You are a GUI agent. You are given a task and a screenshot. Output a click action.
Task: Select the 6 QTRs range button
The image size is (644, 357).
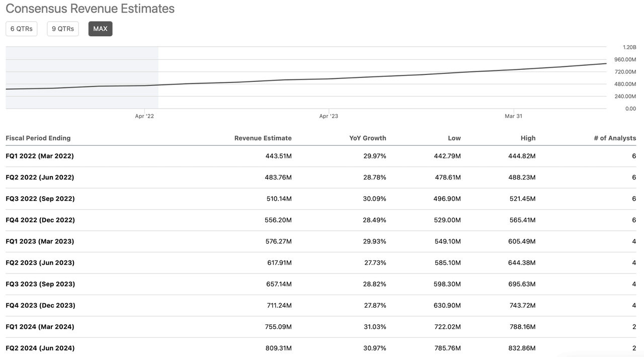(x=22, y=29)
